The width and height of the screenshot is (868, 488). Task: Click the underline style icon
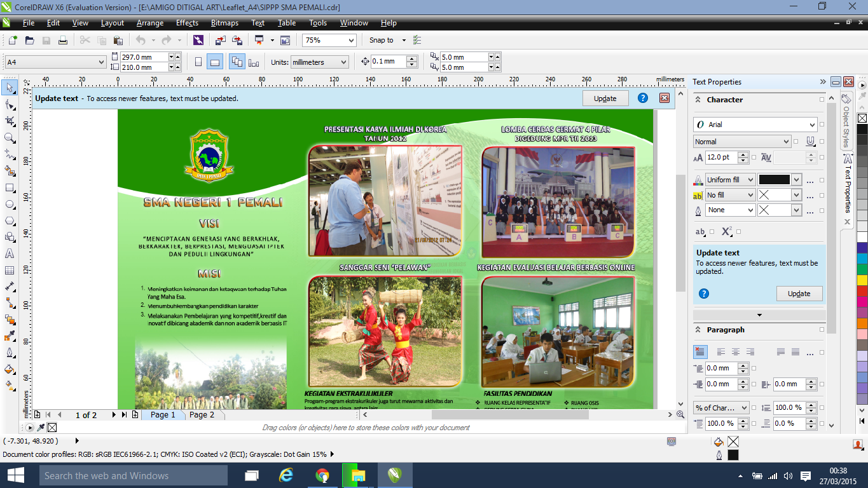[x=811, y=142]
